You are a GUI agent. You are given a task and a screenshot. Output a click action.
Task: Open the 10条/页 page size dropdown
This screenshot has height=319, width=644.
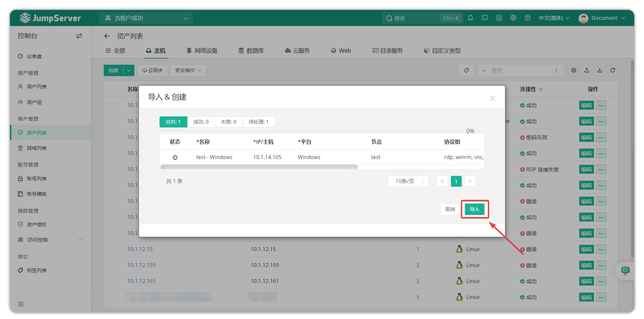408,181
